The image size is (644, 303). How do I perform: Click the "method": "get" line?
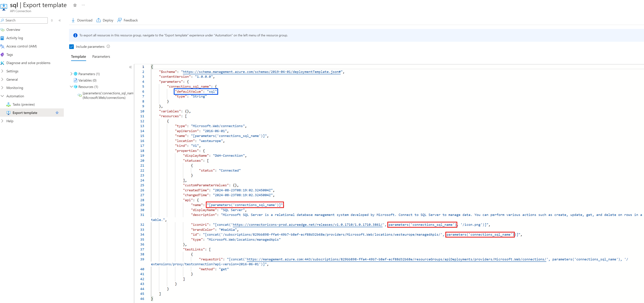pyautogui.click(x=214, y=269)
